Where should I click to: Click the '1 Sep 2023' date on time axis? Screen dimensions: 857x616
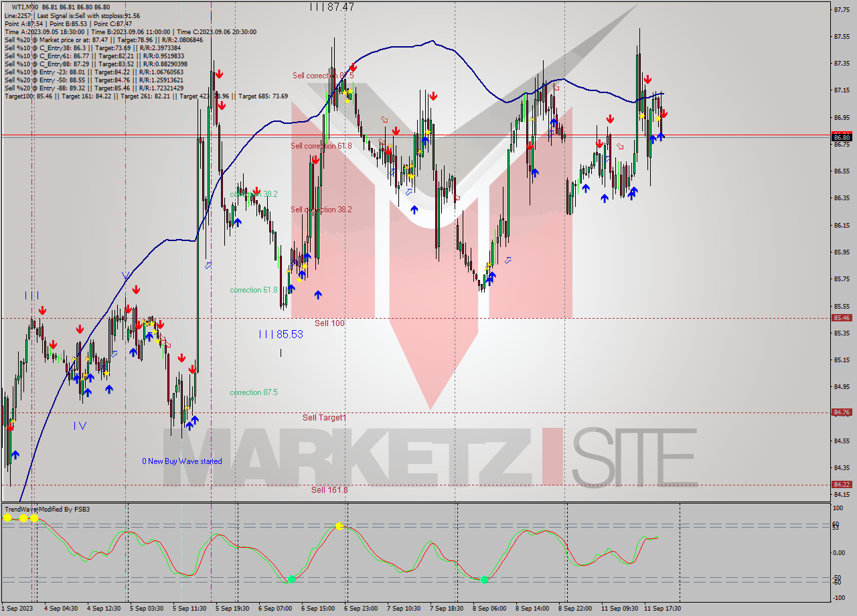tap(18, 609)
